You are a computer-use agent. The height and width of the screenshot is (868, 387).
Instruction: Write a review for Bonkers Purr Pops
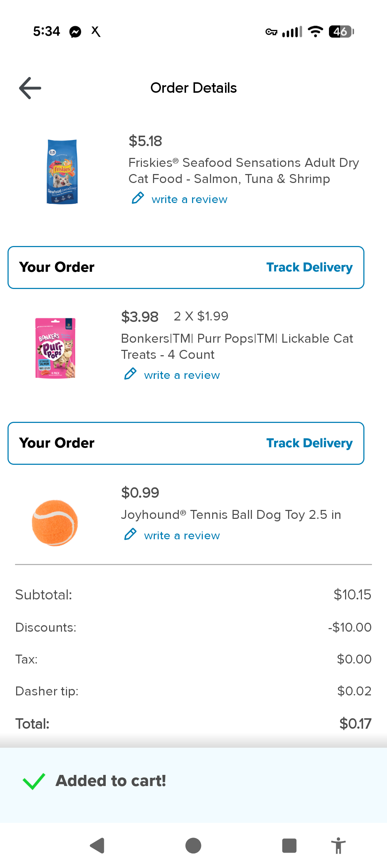(182, 375)
